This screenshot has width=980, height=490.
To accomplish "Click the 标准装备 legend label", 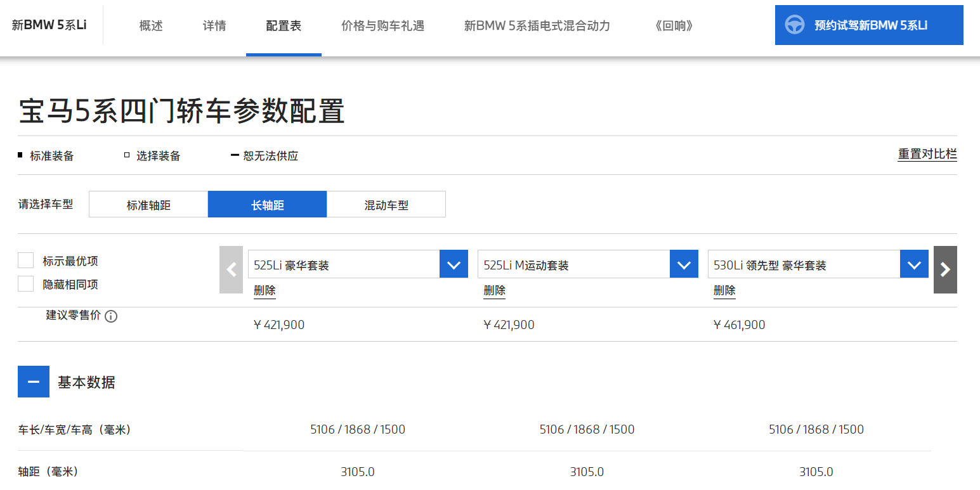I will [x=51, y=156].
